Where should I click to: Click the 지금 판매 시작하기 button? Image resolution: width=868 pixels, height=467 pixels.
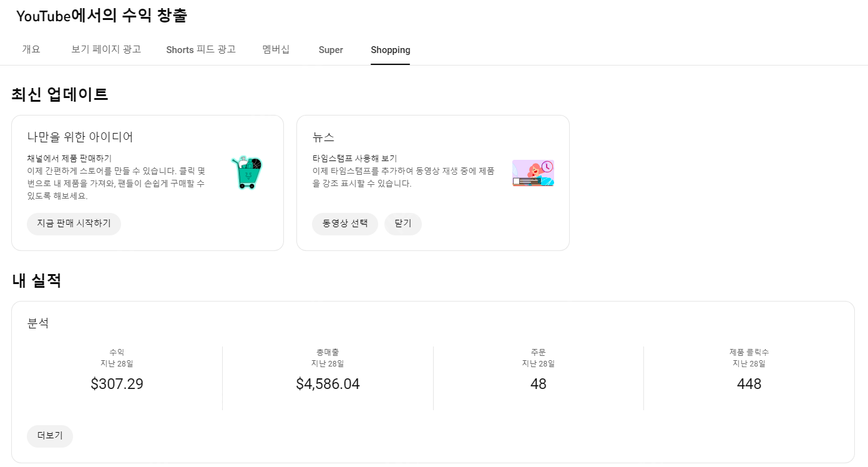point(74,224)
